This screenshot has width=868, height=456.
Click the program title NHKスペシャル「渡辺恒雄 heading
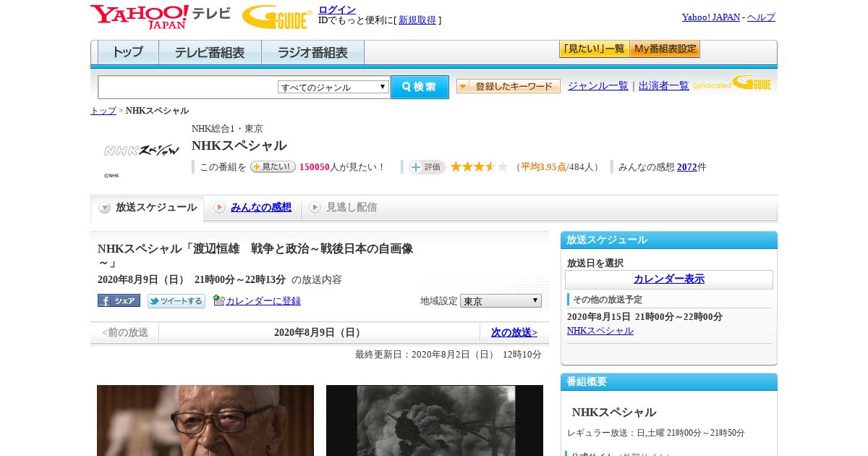tap(255, 256)
